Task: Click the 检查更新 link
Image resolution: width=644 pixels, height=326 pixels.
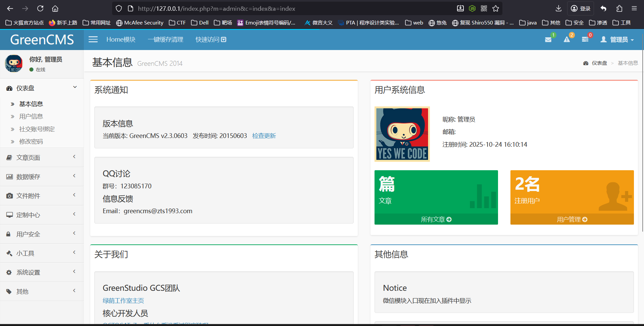Action: 264,136
